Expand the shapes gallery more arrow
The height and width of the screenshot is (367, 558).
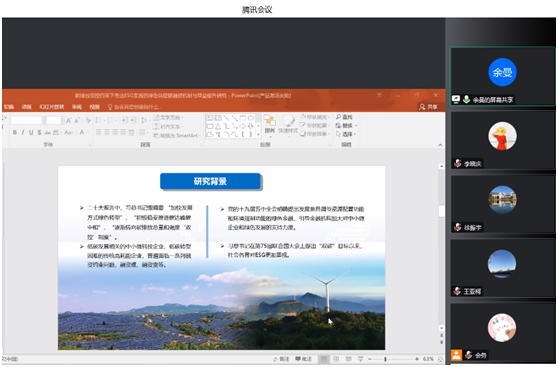coord(258,135)
